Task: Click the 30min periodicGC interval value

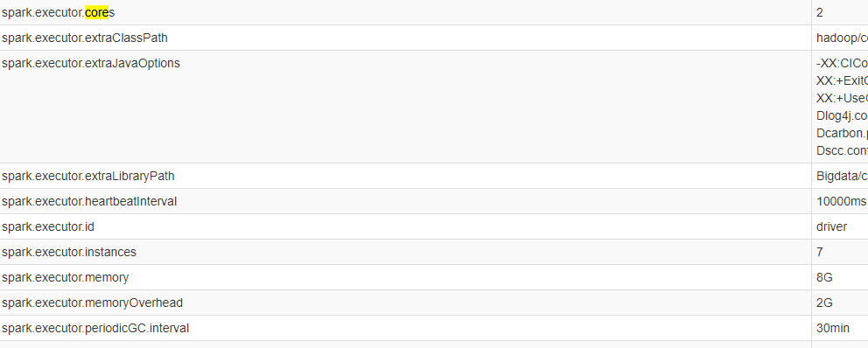Action: pos(833,328)
